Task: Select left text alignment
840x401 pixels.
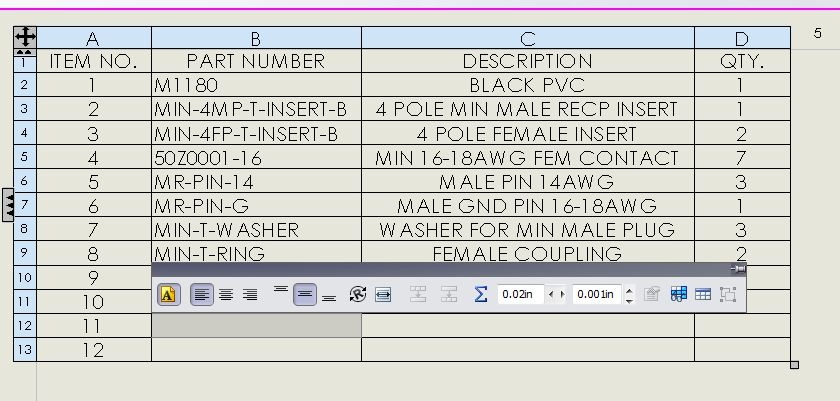Action: pyautogui.click(x=202, y=294)
